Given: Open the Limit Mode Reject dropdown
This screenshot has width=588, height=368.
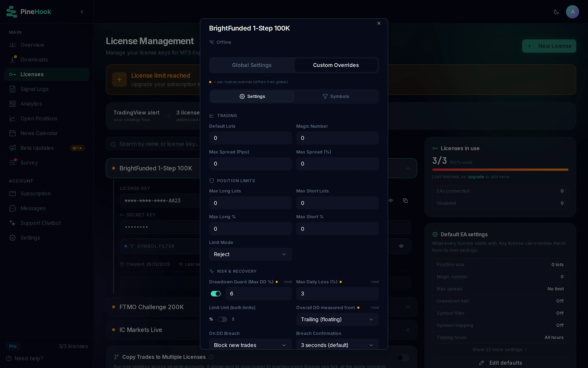Looking at the screenshot, I should coord(250,254).
